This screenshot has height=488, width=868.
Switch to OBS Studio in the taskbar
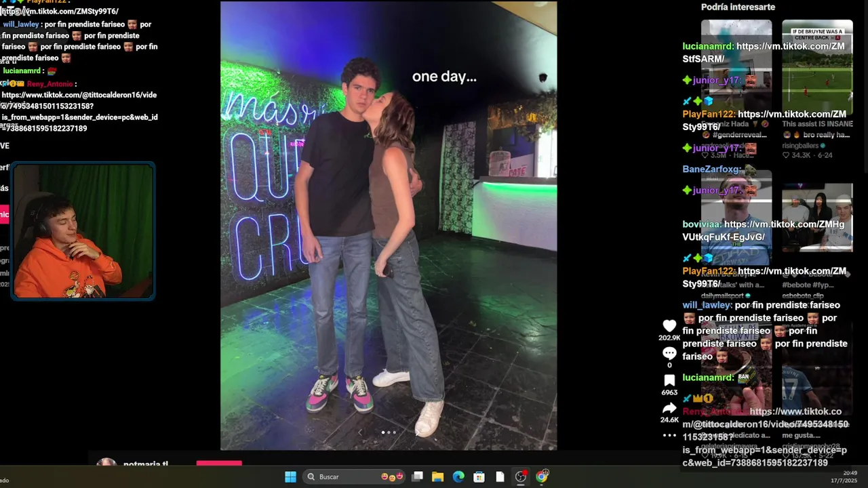pos(521,476)
